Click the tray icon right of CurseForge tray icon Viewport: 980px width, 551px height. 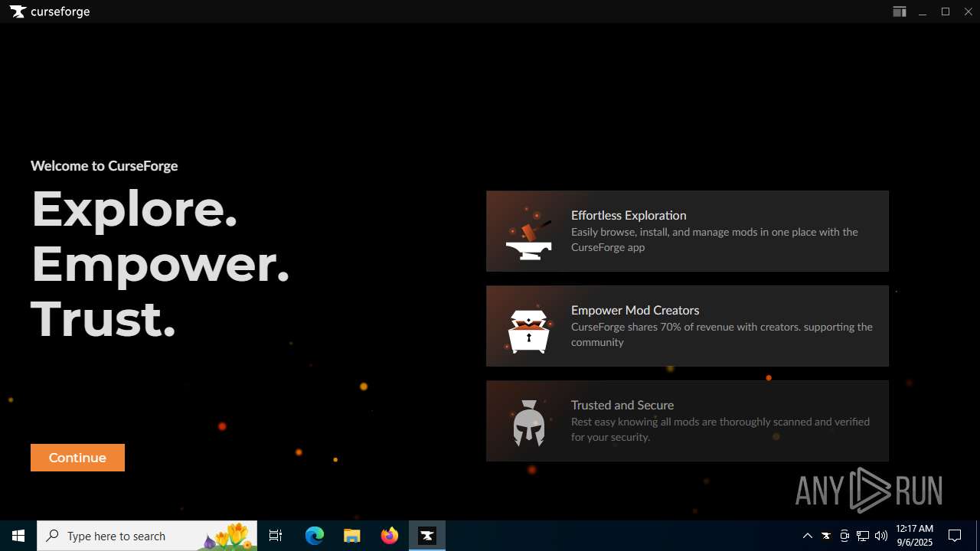[x=844, y=536]
